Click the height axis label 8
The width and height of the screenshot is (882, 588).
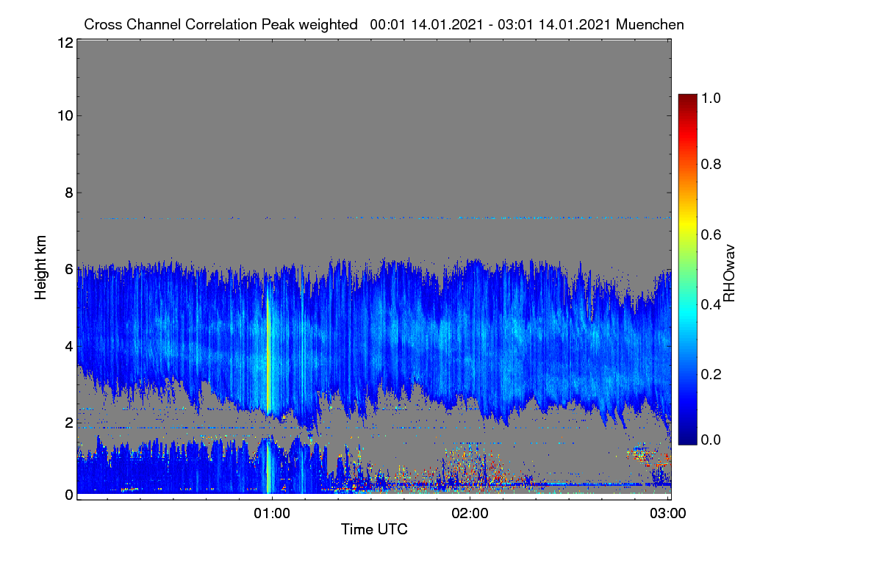68,193
